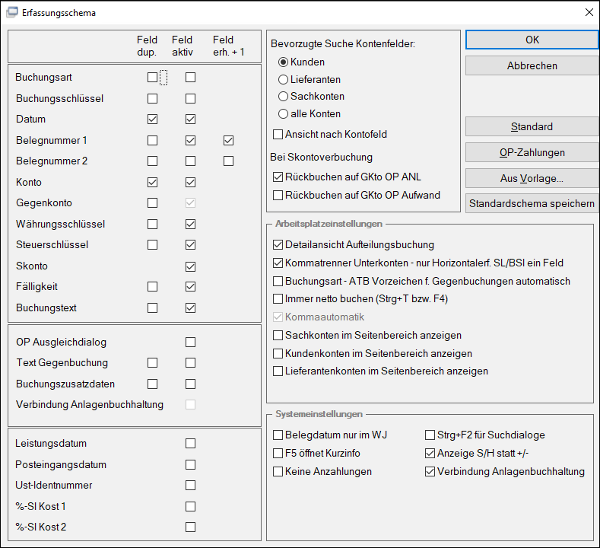This screenshot has height=548, width=600.
Task: Uncheck Feld aktiv for Konto
Action: (x=191, y=182)
